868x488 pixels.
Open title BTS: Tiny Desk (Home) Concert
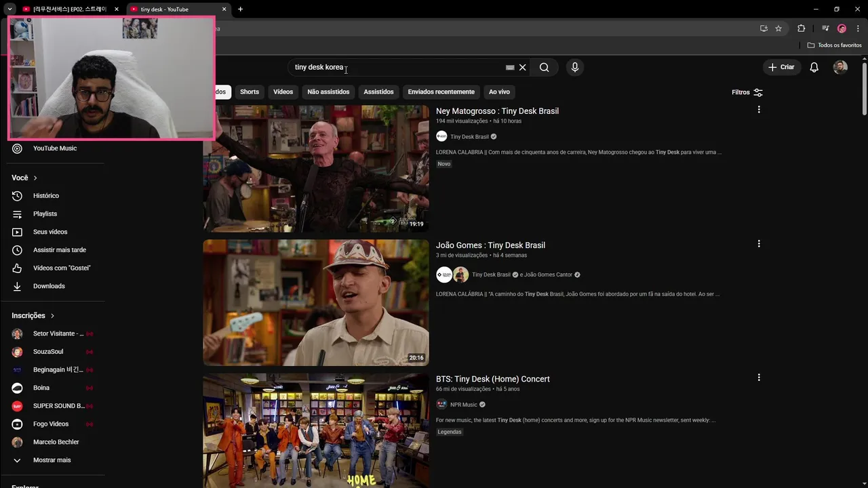(493, 379)
